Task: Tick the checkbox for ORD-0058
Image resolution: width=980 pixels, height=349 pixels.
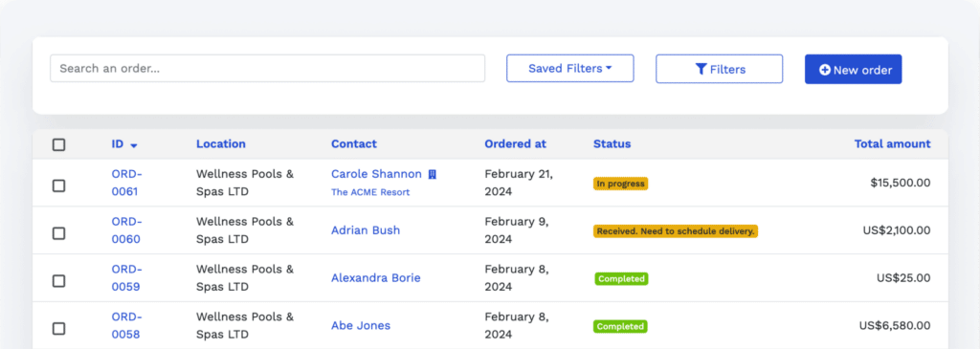Action: point(58,328)
